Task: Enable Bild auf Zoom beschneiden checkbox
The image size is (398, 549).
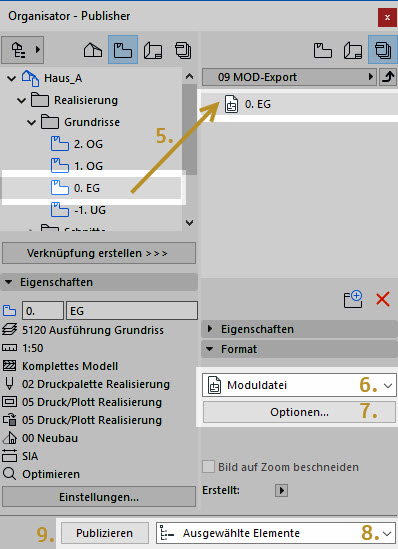Action: (x=209, y=467)
